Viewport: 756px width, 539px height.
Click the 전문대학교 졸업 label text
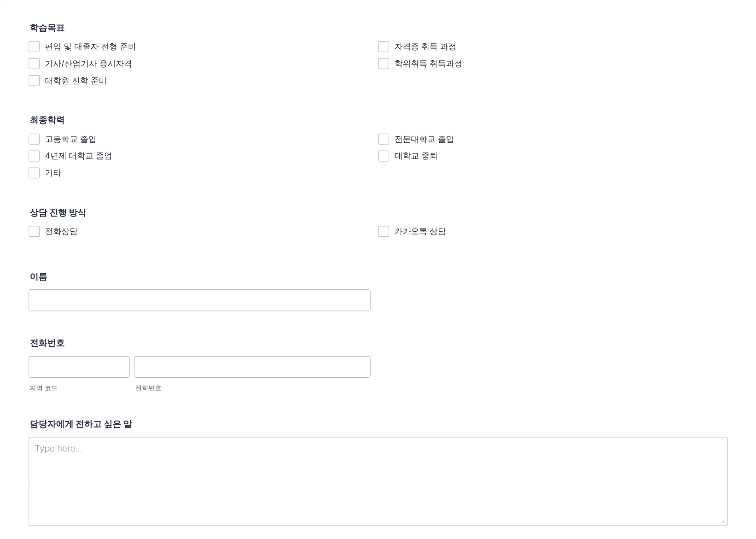tap(424, 139)
